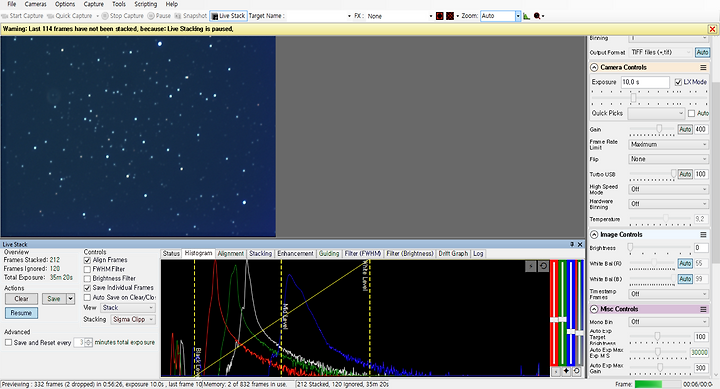
Task: Open the View Stack dropdown
Action: click(x=128, y=308)
